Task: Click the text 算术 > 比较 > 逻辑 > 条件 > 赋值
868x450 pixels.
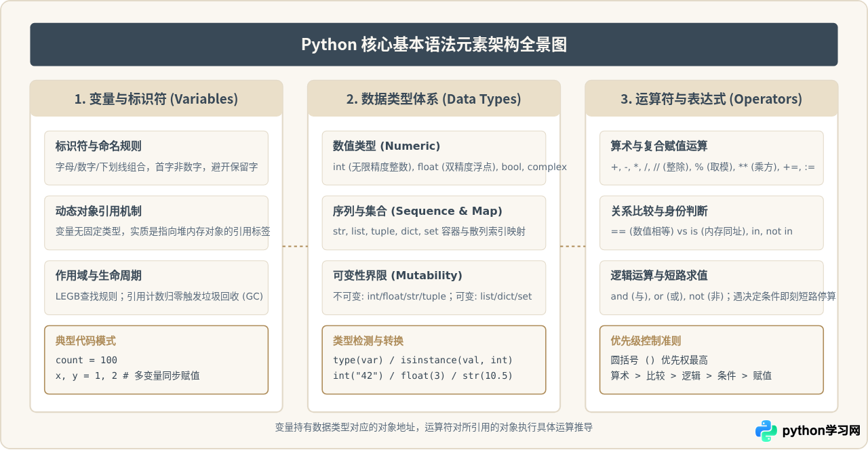Action: click(691, 375)
